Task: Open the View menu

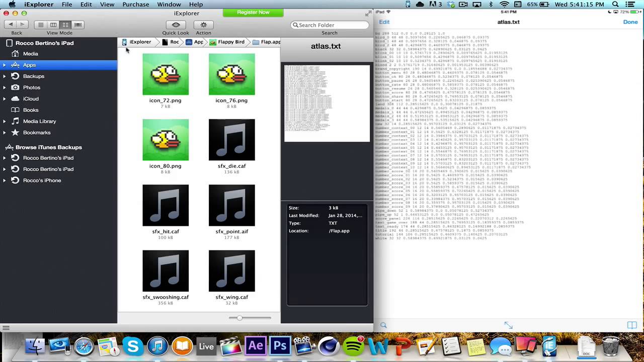Action: pos(107,5)
